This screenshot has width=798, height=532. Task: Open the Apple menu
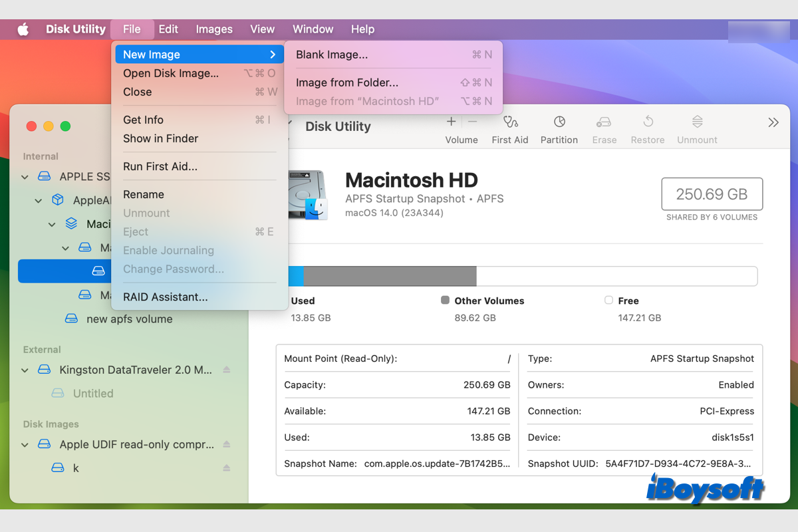pos(23,29)
